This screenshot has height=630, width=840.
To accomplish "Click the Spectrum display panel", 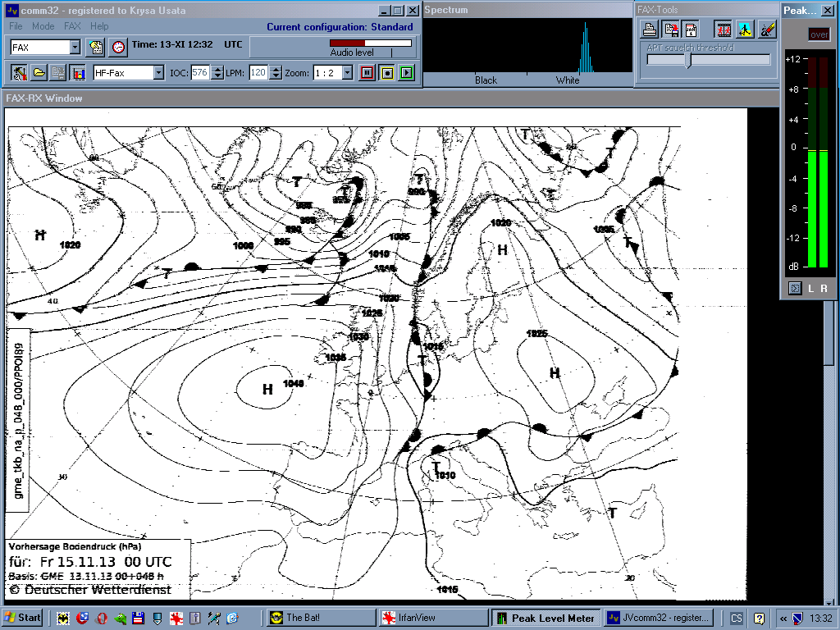I will pyautogui.click(x=527, y=46).
